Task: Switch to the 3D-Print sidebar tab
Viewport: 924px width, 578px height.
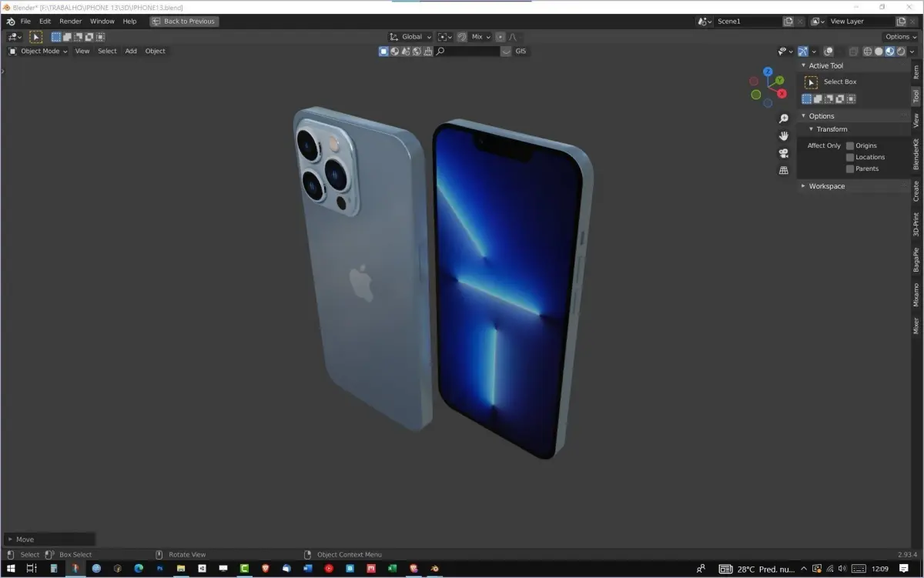Action: (916, 224)
